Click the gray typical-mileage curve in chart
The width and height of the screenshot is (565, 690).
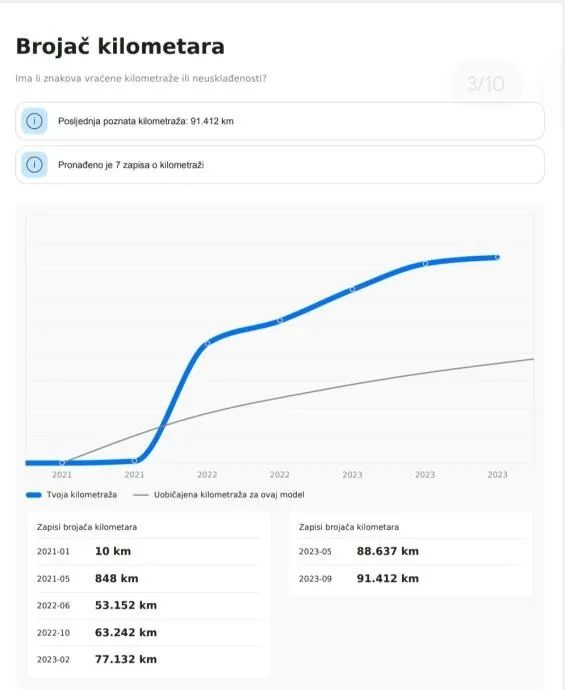click(352, 386)
